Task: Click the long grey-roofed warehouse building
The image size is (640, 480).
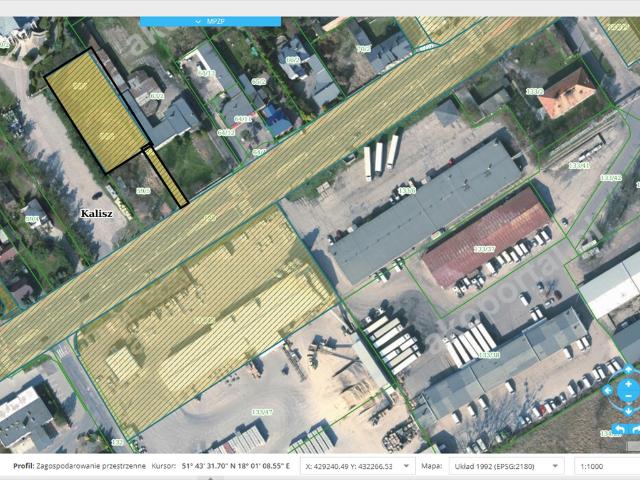Action: point(425,208)
